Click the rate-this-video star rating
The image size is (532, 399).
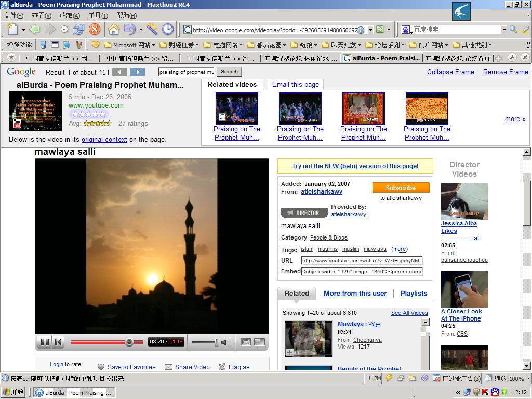click(88, 114)
